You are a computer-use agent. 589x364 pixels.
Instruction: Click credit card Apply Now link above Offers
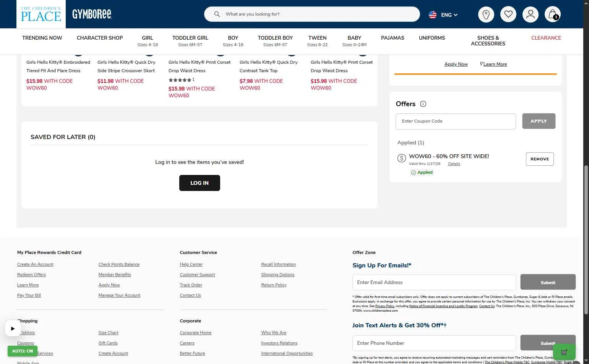(x=456, y=64)
